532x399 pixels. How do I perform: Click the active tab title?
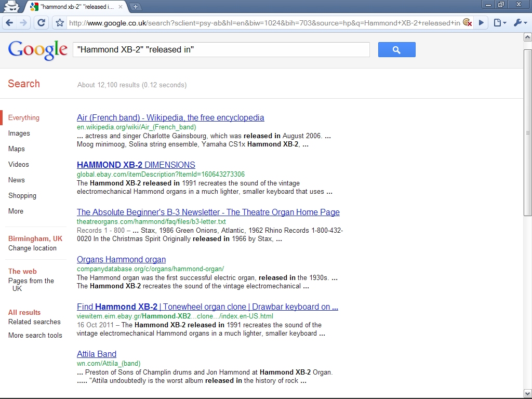pyautogui.click(x=77, y=6)
